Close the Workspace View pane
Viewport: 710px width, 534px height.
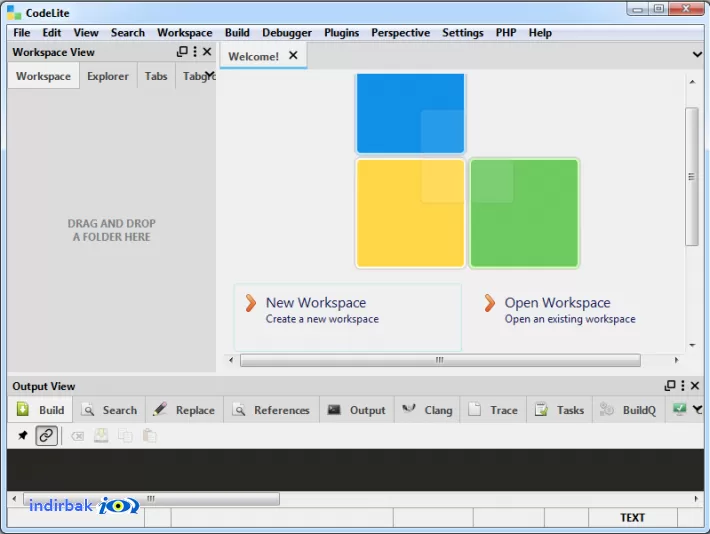pos(207,52)
